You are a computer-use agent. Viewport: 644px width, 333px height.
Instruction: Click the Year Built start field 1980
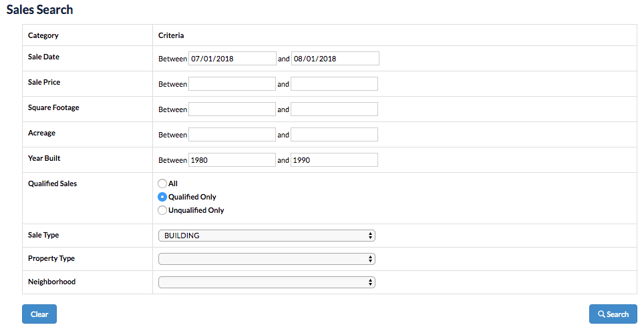coord(232,160)
